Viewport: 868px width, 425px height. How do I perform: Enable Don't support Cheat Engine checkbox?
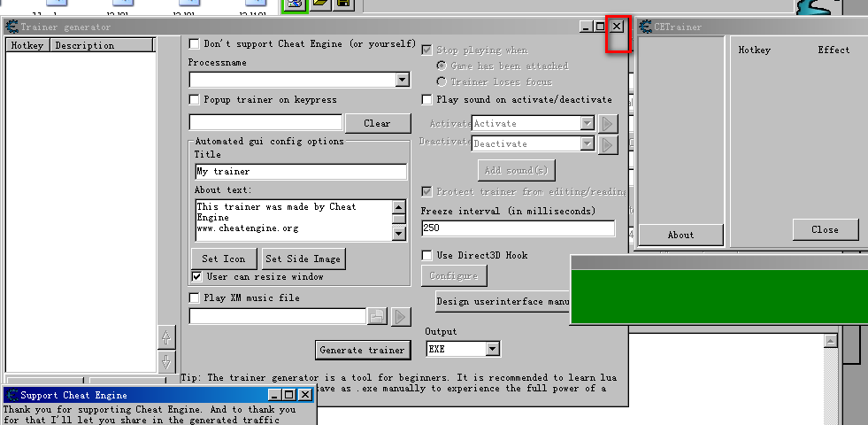[x=195, y=43]
